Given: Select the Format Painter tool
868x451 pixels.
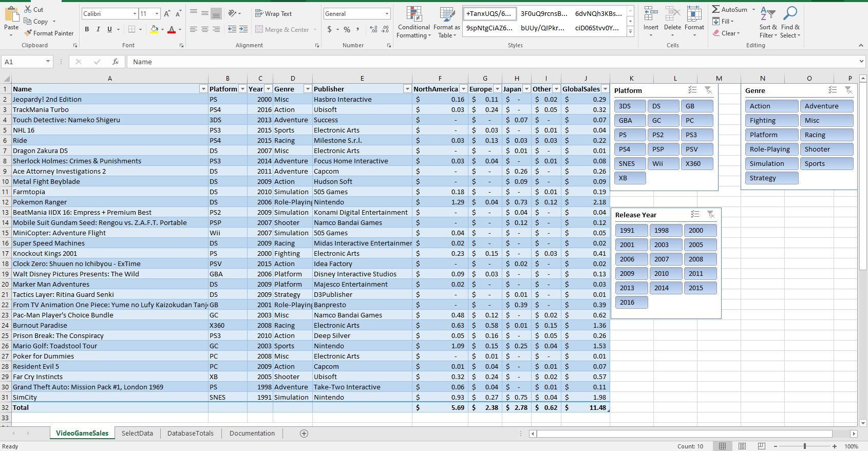Looking at the screenshot, I should (x=49, y=33).
